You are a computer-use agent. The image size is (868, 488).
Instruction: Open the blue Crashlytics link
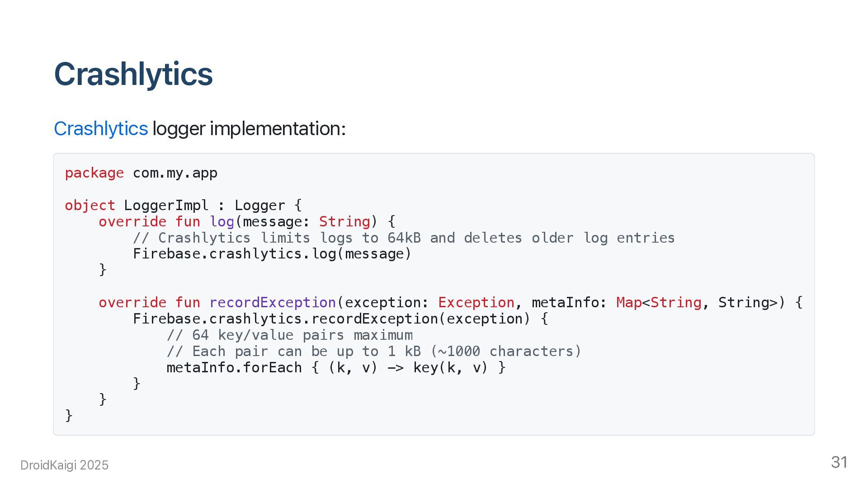pos(101,129)
